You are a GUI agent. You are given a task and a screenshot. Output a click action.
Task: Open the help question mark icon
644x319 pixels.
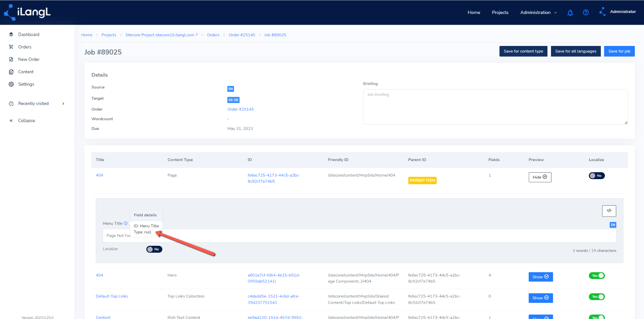(586, 12)
